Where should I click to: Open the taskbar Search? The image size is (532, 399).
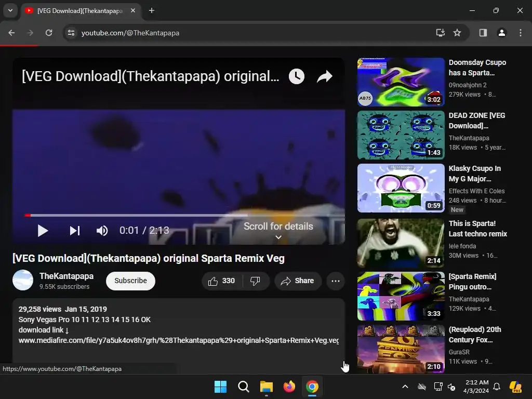pyautogui.click(x=243, y=387)
